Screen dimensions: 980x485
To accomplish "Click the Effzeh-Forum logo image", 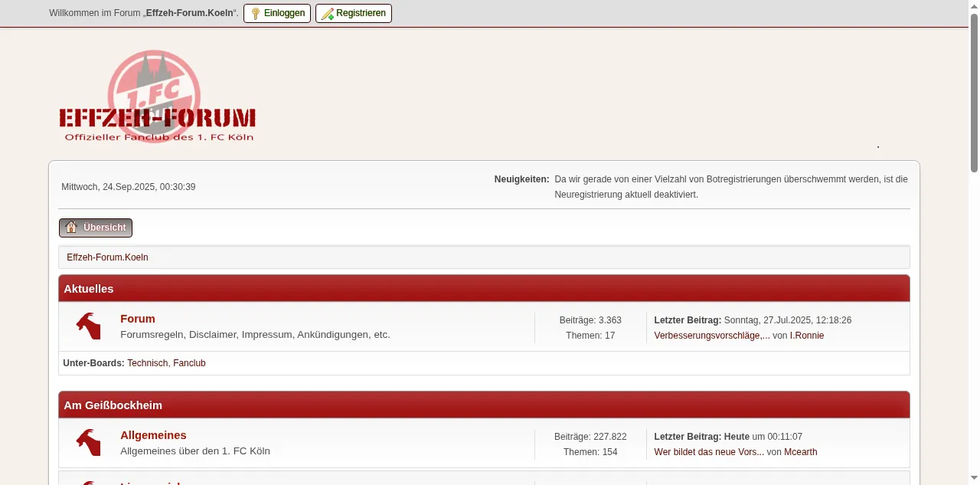I will 157,97.
